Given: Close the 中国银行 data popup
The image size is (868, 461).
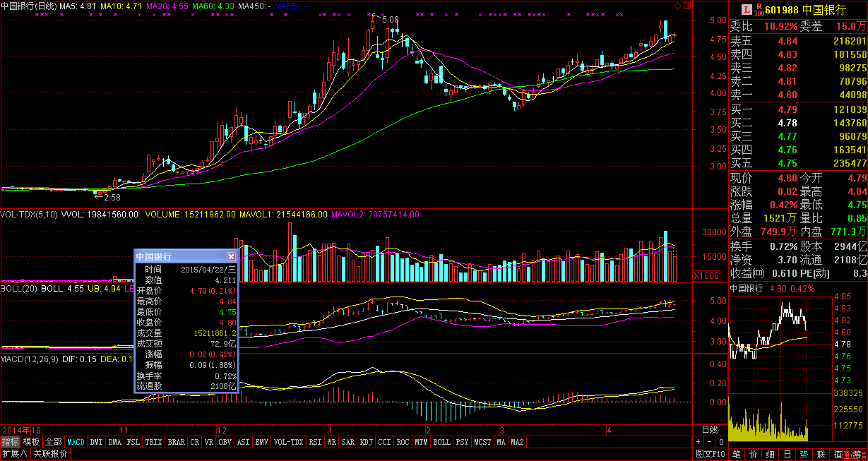Looking at the screenshot, I should (231, 257).
